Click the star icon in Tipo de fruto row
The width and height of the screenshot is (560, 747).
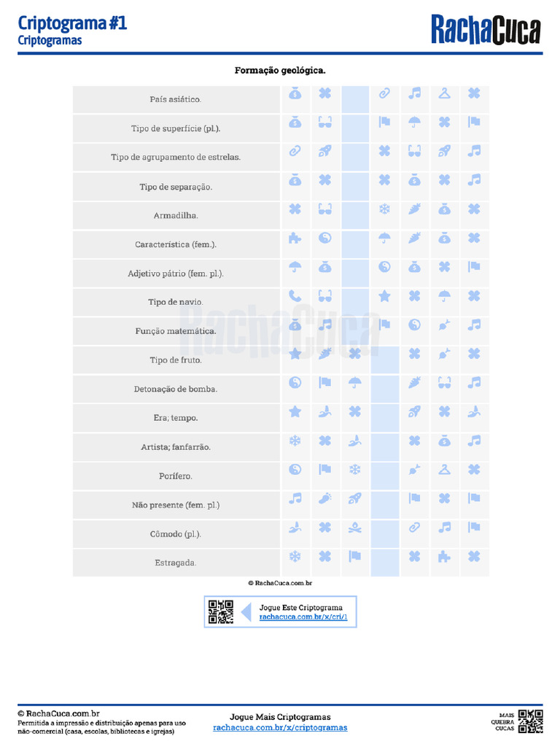295,354
